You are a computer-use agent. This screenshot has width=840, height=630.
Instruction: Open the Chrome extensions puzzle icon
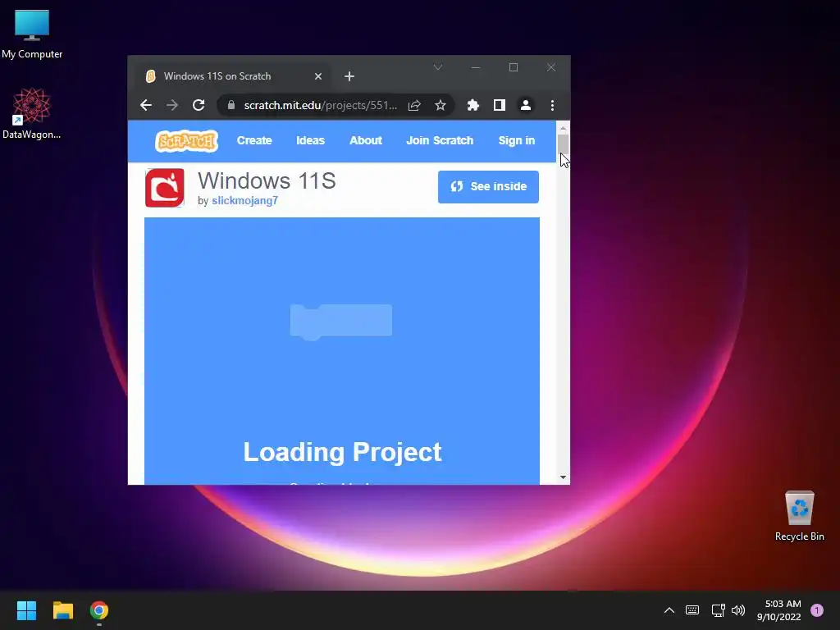[x=473, y=105]
